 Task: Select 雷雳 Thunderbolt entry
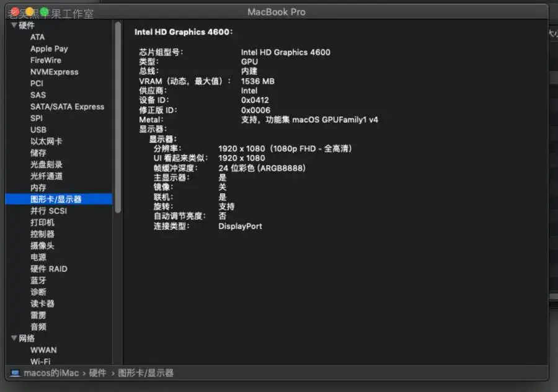(38, 315)
